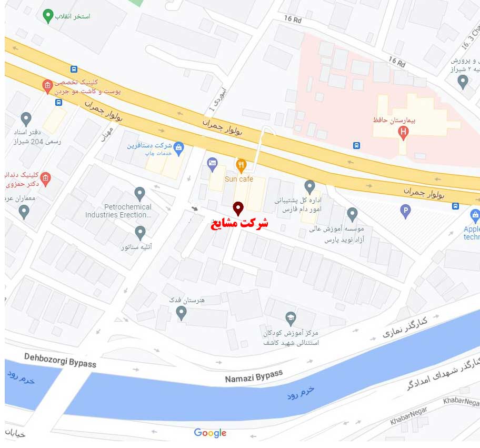
Task: Select the gray pin above آتلیه سناتور
Action: [140, 233]
